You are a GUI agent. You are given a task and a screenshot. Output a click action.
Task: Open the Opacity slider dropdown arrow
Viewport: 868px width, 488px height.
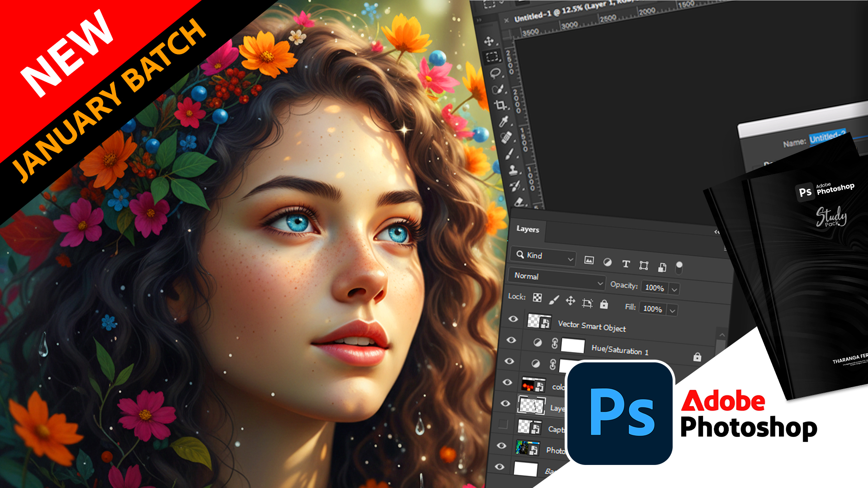675,289
